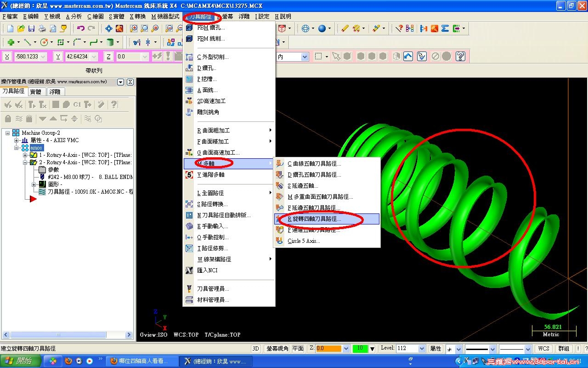Collapse the amos toolpath group
The image size is (588, 368).
point(17,148)
